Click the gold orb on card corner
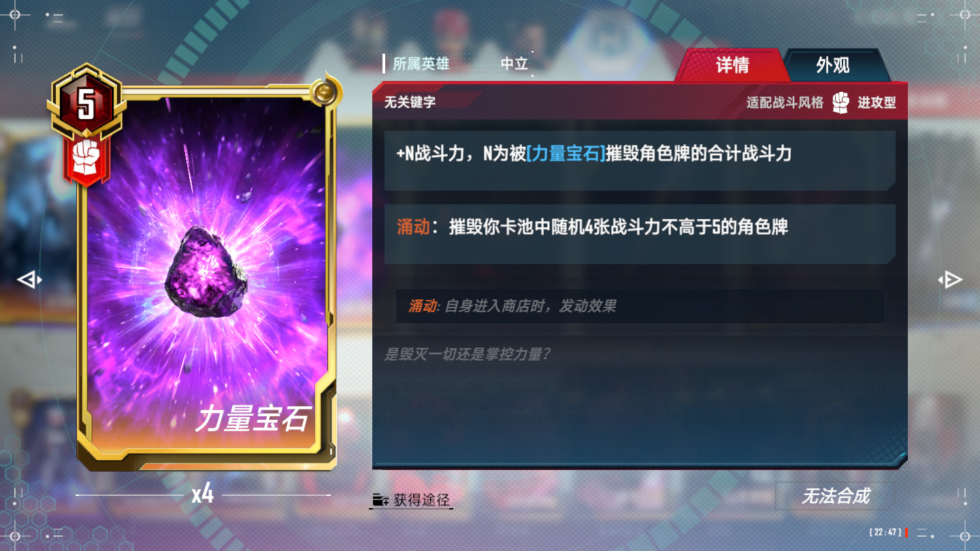Viewport: 980px width, 551px height. click(x=325, y=90)
